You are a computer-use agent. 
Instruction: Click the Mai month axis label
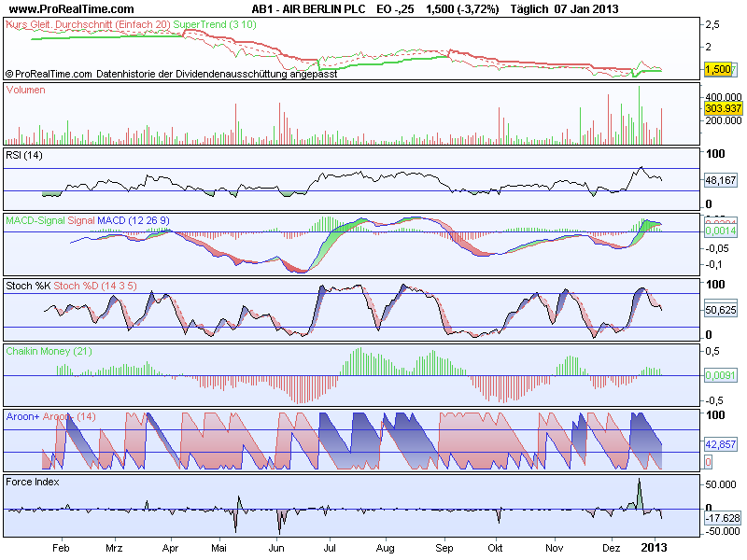pyautogui.click(x=218, y=548)
